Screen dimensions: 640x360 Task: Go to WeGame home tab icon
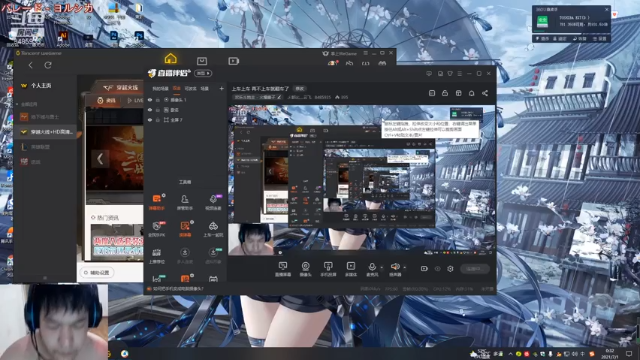pos(171,59)
